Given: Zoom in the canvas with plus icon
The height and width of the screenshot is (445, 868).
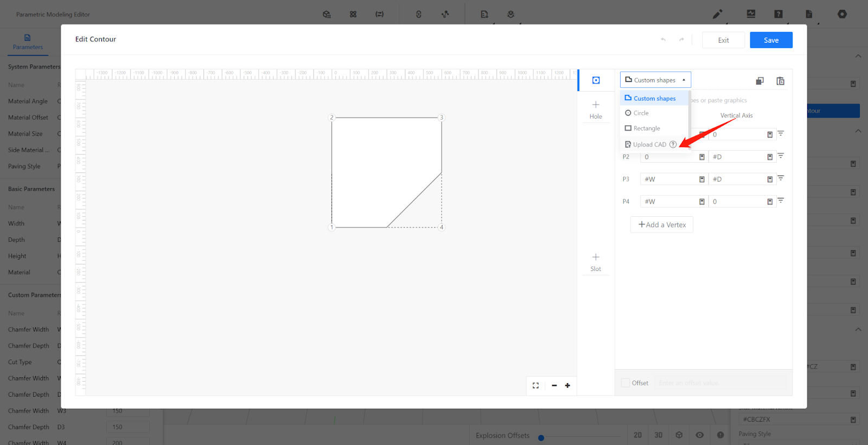Looking at the screenshot, I should [x=567, y=385].
